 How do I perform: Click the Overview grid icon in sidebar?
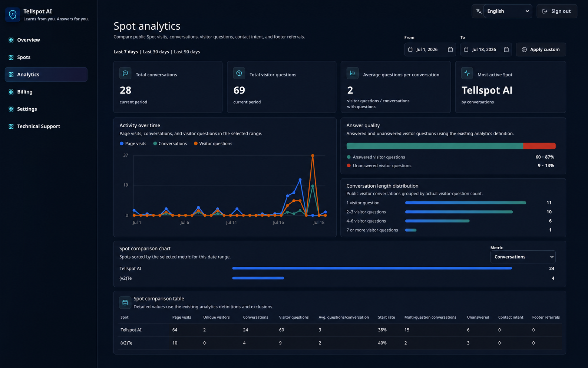click(x=11, y=40)
